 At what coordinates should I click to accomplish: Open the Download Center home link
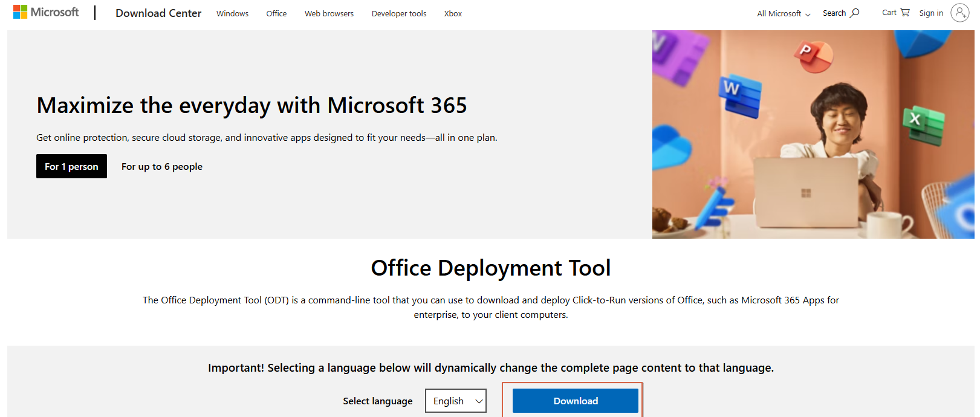coord(158,13)
